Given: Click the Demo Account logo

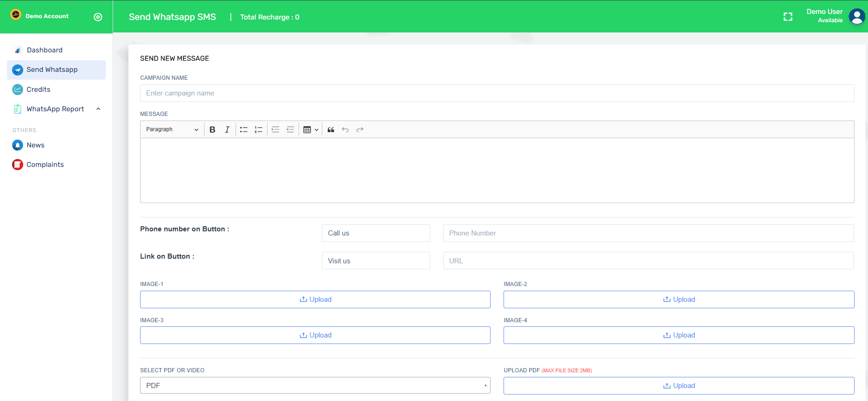Looking at the screenshot, I should pyautogui.click(x=16, y=15).
